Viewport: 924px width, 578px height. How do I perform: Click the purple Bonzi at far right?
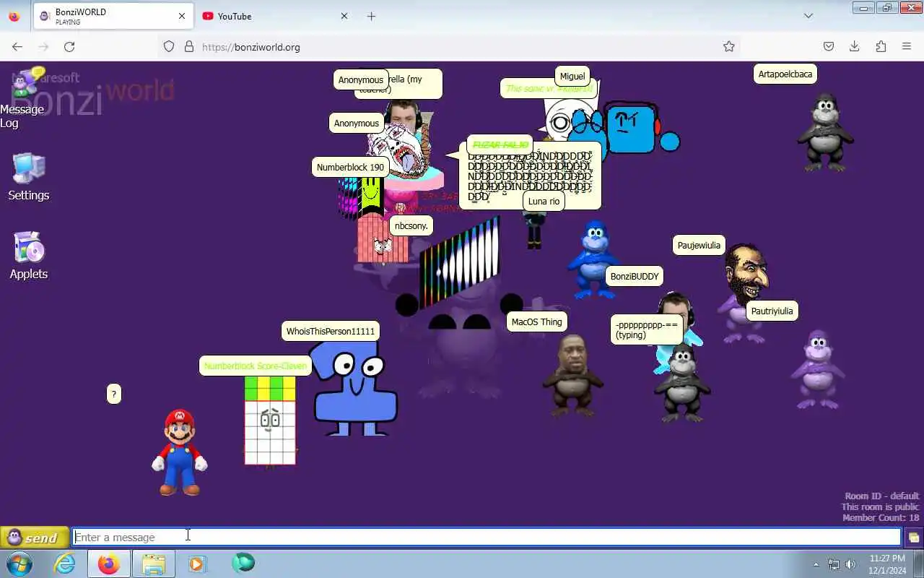click(817, 369)
